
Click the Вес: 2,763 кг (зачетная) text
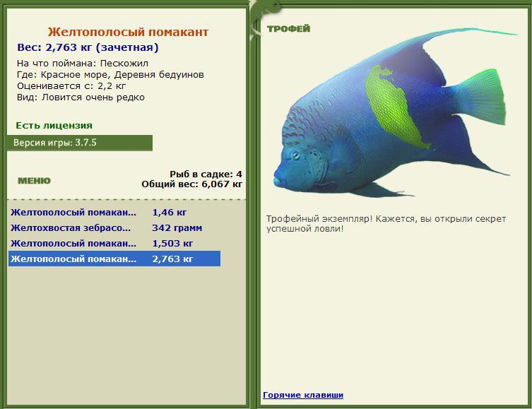tap(88, 47)
